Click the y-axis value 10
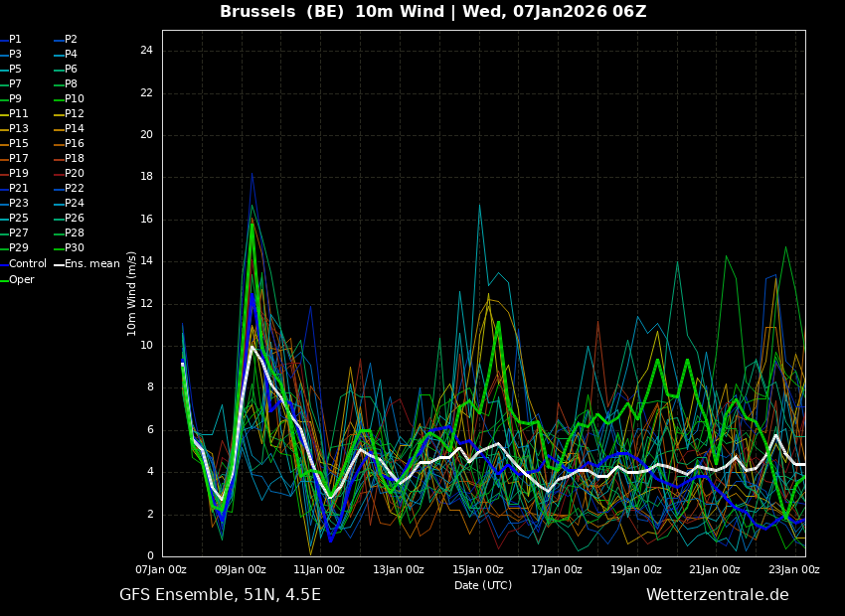Image resolution: width=845 pixels, height=616 pixels. (x=146, y=346)
